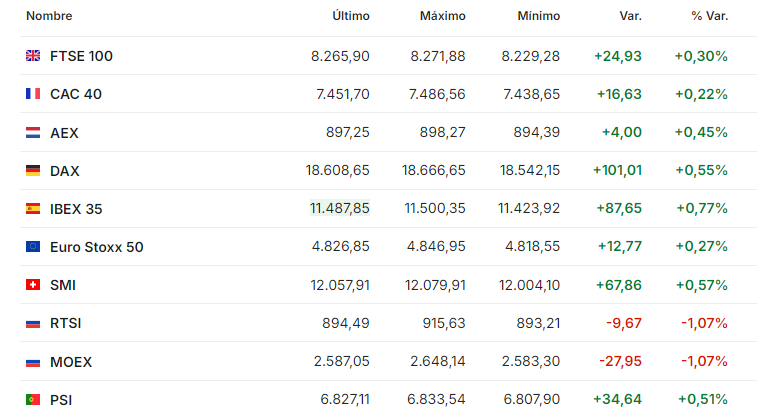Screen dimensions: 757x414
Task: Click the Spanish flag icon beside IBEX 35
Action: coord(33,208)
